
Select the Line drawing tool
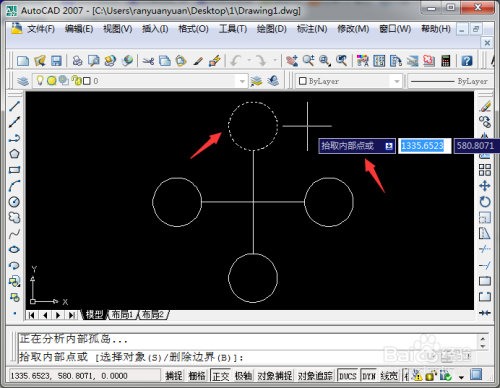[x=14, y=107]
